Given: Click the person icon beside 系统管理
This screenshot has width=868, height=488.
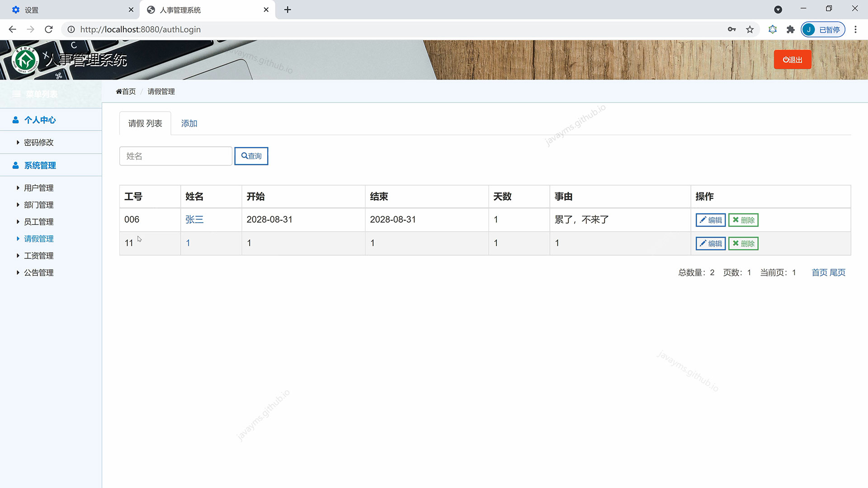Looking at the screenshot, I should [x=15, y=164].
